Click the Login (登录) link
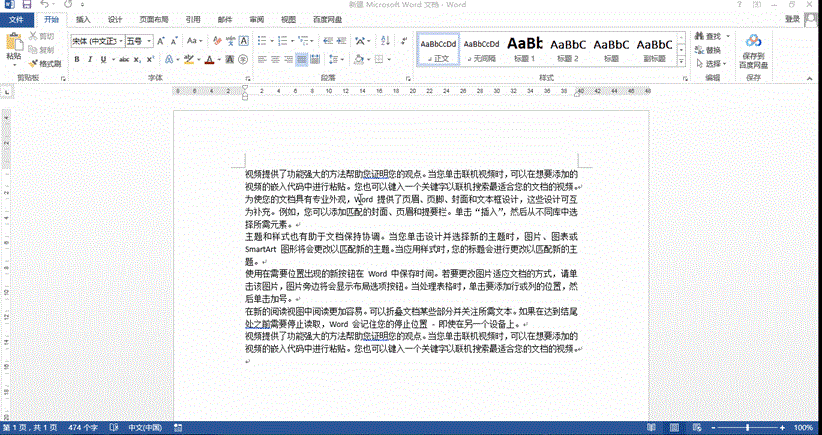The height and width of the screenshot is (435, 822). (792, 19)
